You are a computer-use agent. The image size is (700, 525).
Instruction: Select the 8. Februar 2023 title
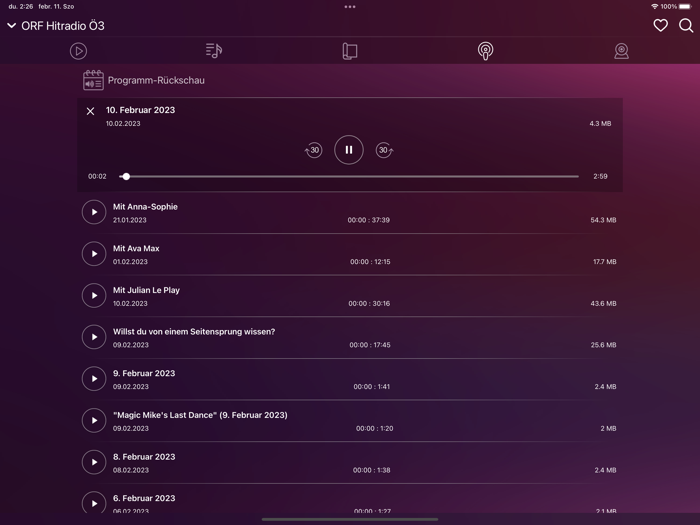tap(144, 457)
